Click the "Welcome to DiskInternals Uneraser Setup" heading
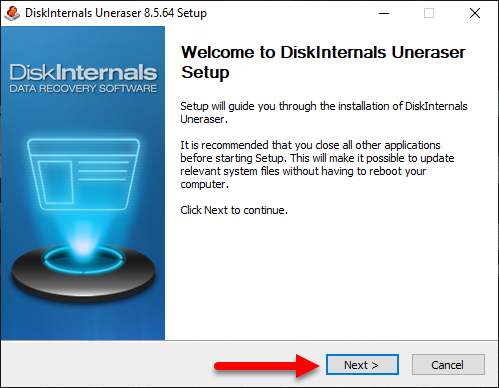The image size is (499, 388). (x=323, y=62)
